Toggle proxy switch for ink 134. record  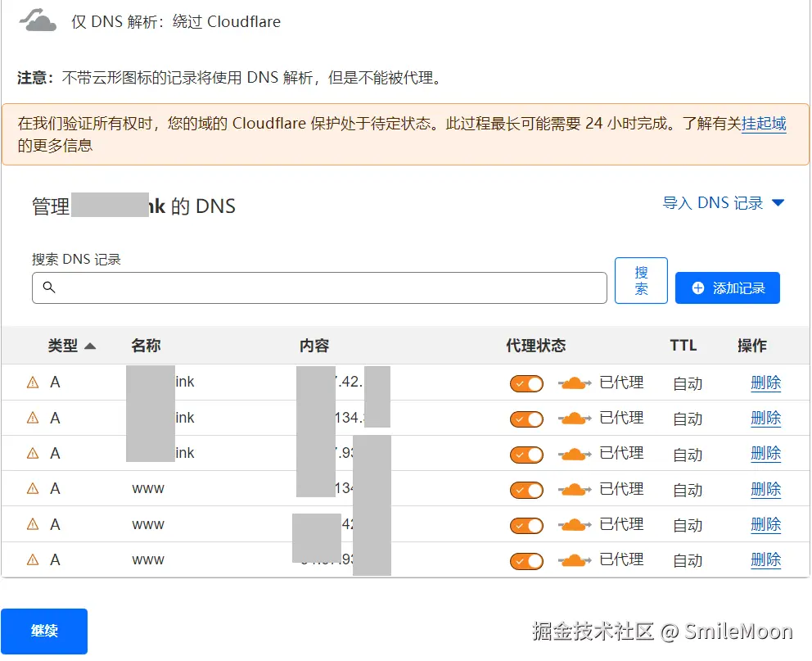click(x=526, y=419)
